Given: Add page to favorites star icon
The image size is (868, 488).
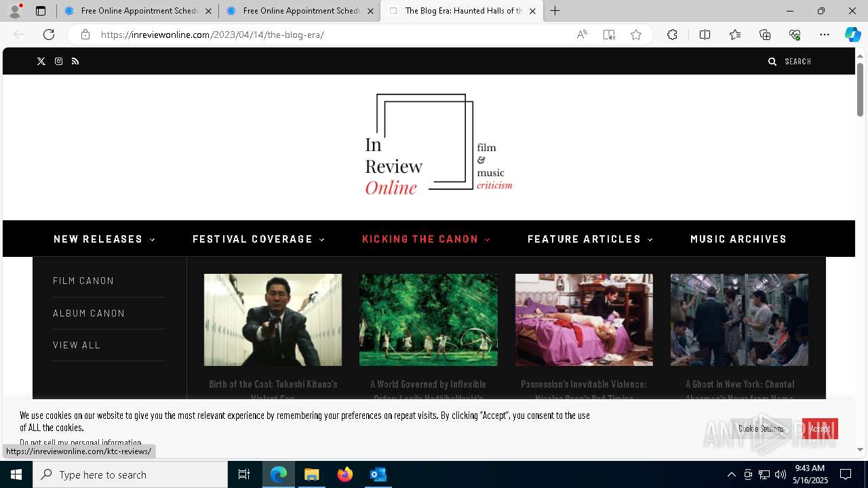Looking at the screenshot, I should click(x=636, y=35).
